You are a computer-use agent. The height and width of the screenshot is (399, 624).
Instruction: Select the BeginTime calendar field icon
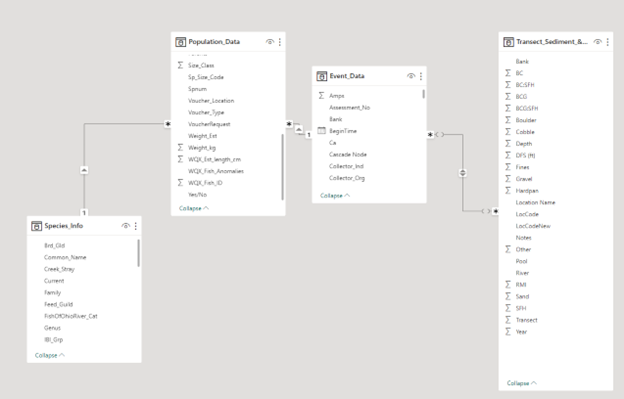[x=322, y=130]
